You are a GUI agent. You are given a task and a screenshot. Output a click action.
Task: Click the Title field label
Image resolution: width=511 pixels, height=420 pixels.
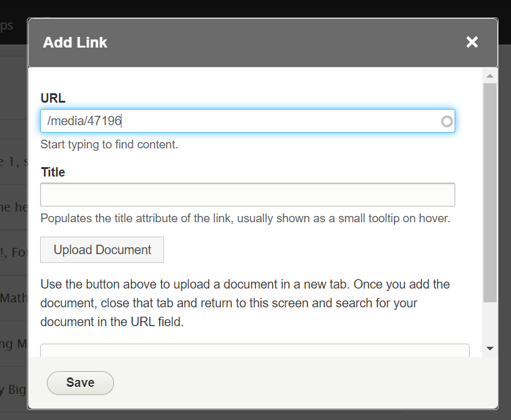click(53, 172)
